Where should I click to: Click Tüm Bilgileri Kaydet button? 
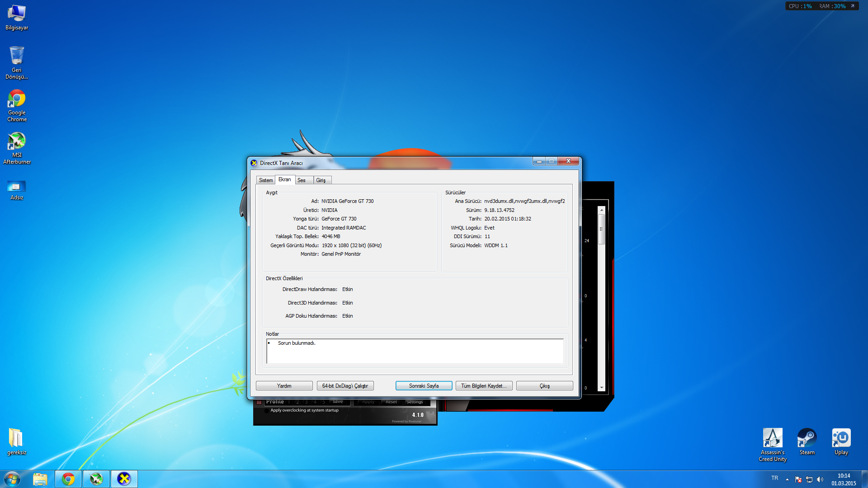(x=484, y=386)
